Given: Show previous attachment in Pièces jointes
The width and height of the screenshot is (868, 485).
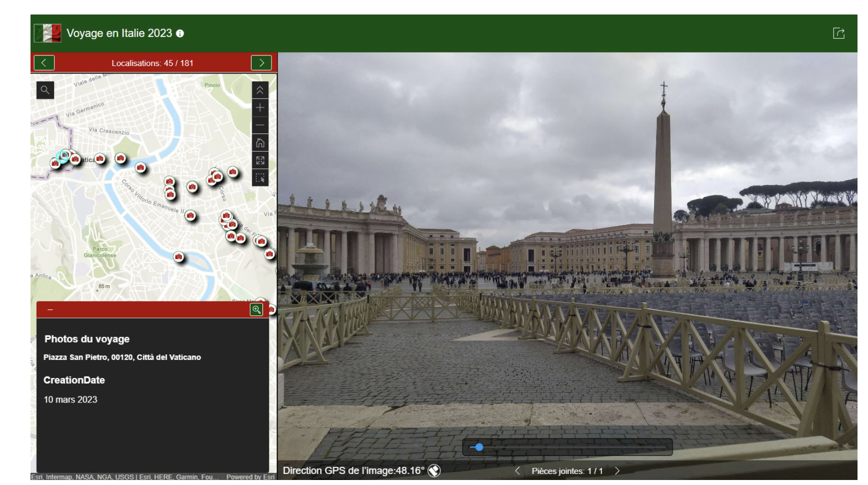Looking at the screenshot, I should 517,471.
